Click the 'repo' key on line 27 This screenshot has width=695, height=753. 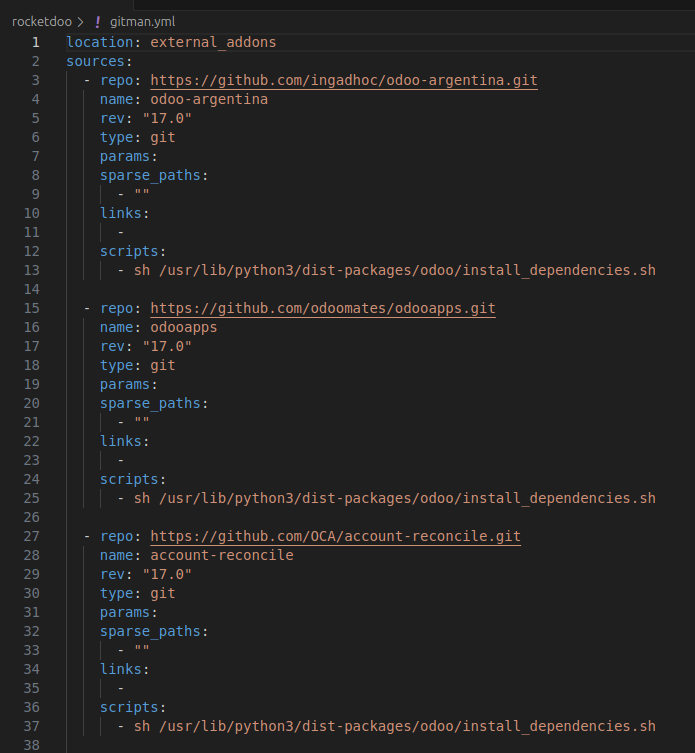[x=117, y=536]
